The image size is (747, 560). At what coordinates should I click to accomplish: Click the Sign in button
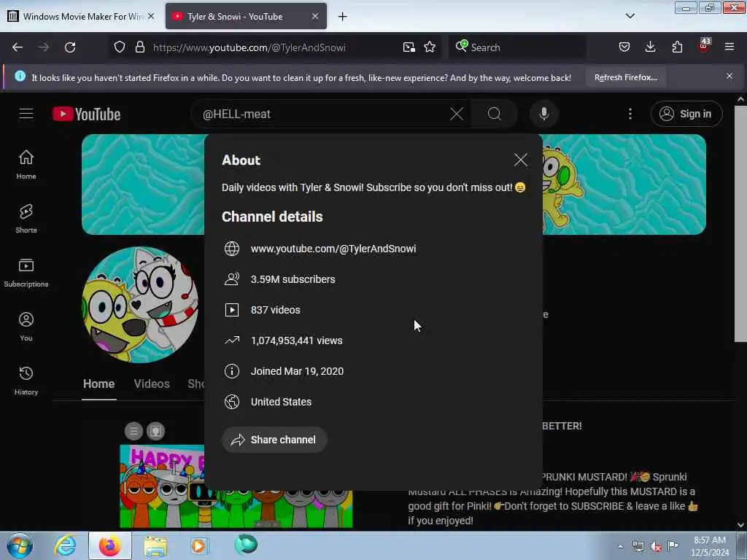click(x=686, y=114)
